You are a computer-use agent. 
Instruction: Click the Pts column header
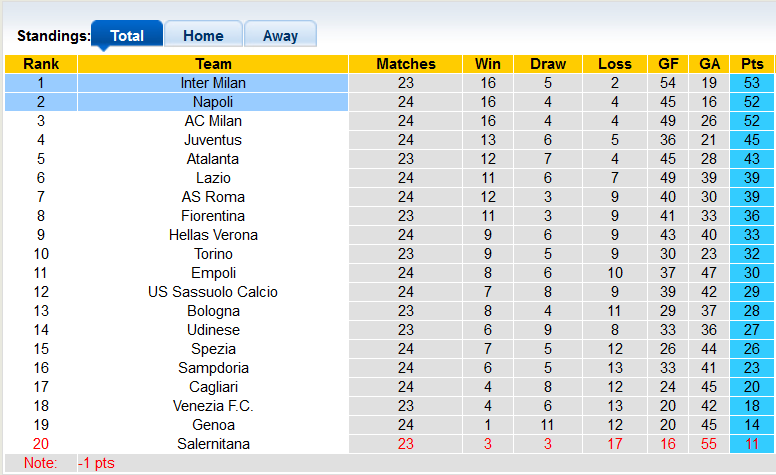tap(752, 64)
